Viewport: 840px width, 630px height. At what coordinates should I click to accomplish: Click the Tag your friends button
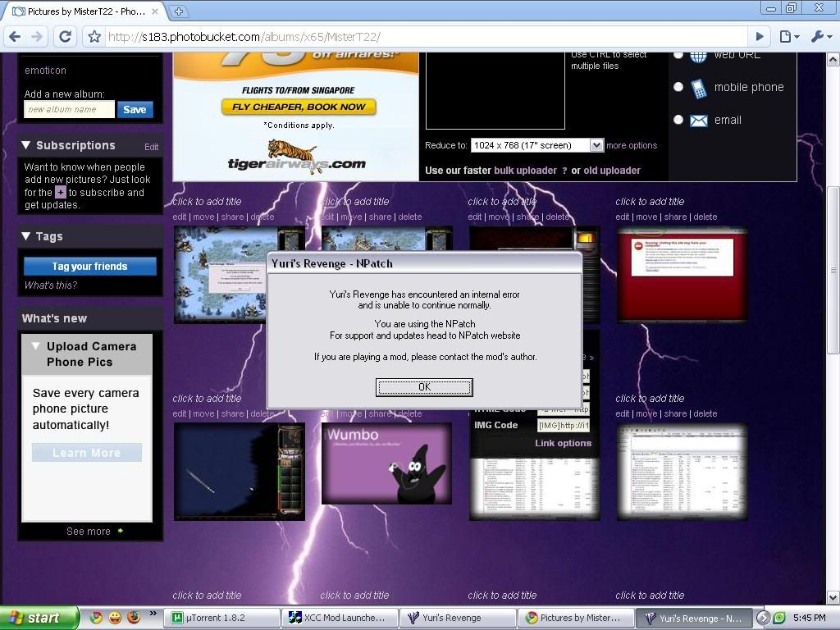click(89, 266)
